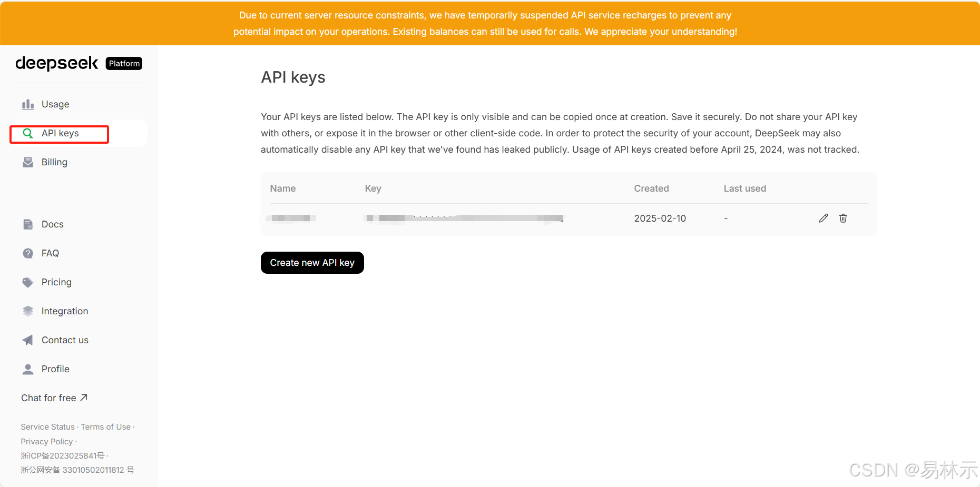Click the 浙ICP备2023025841号 link
The image size is (980, 487).
point(63,456)
